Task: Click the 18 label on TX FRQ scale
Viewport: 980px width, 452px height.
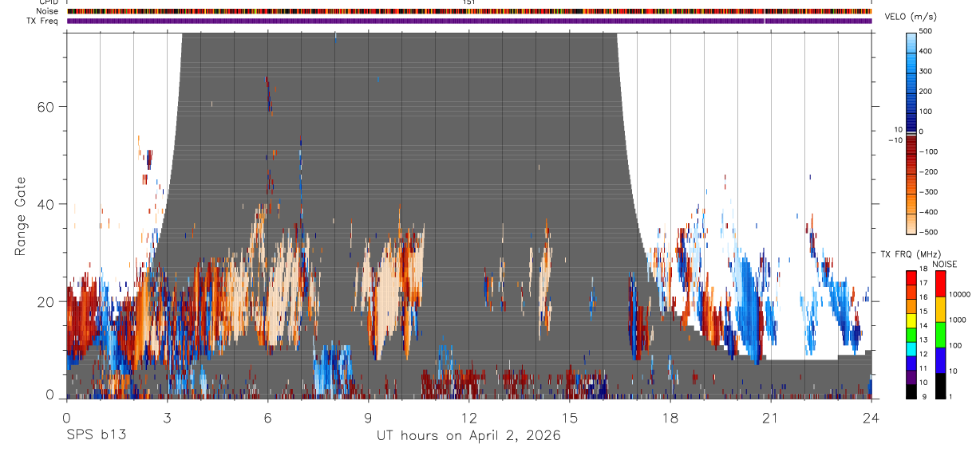Action: 924,269
